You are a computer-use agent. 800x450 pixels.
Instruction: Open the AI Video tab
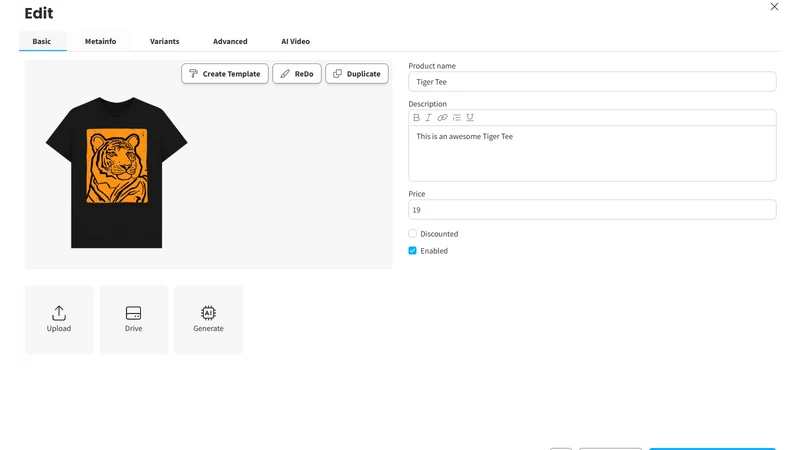(295, 41)
